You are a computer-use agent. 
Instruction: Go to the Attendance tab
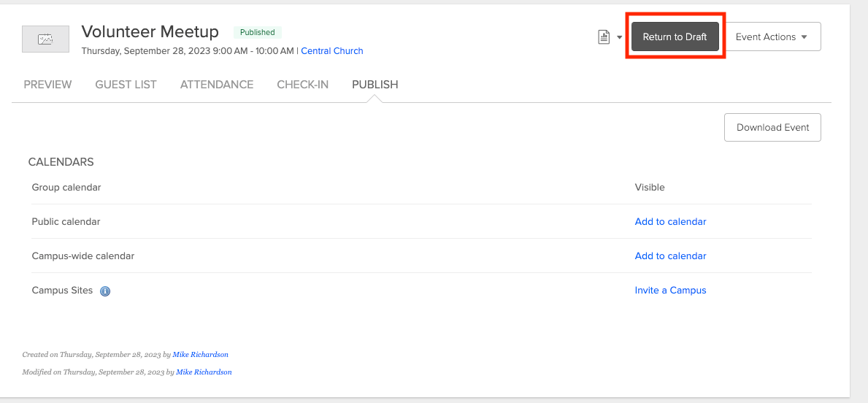[x=217, y=85]
